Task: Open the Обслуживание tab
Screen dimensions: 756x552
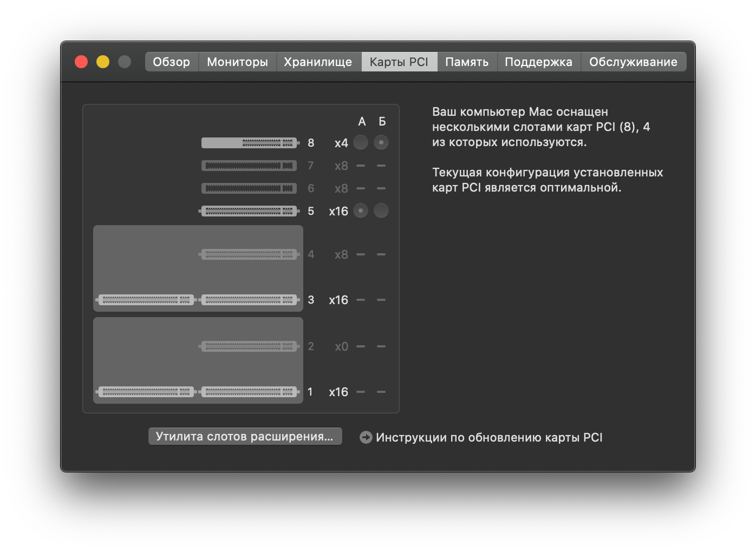Action: 634,62
